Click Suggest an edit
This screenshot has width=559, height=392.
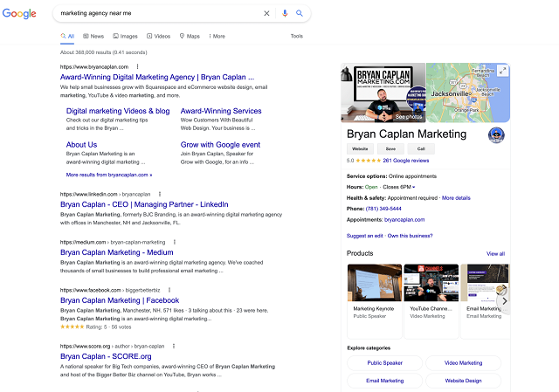(365, 236)
